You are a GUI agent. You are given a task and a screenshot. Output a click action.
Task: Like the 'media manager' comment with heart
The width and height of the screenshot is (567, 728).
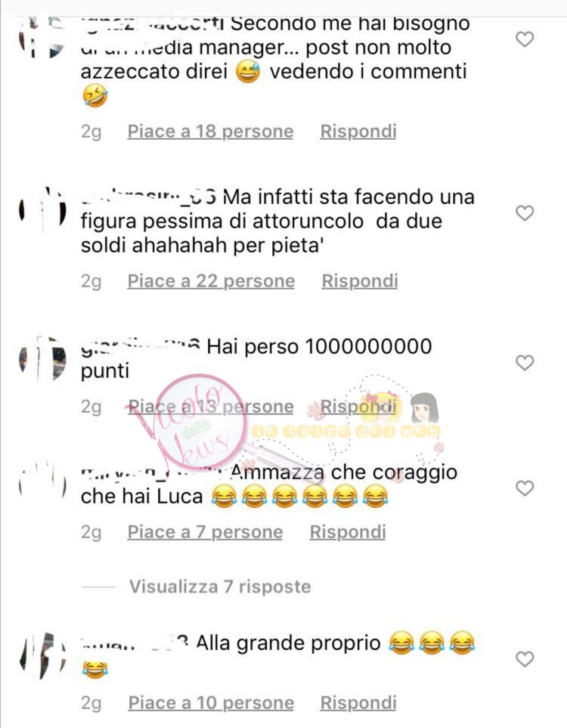(525, 39)
